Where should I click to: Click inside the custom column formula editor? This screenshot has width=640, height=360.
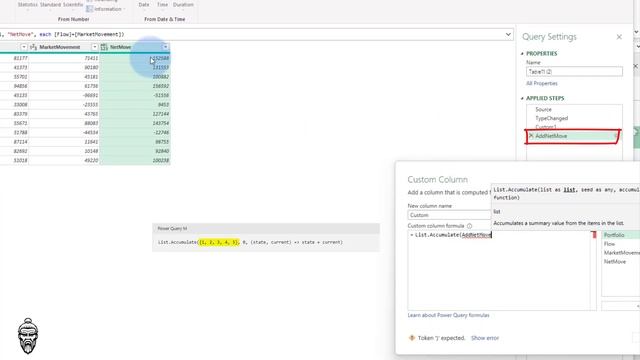(x=499, y=270)
